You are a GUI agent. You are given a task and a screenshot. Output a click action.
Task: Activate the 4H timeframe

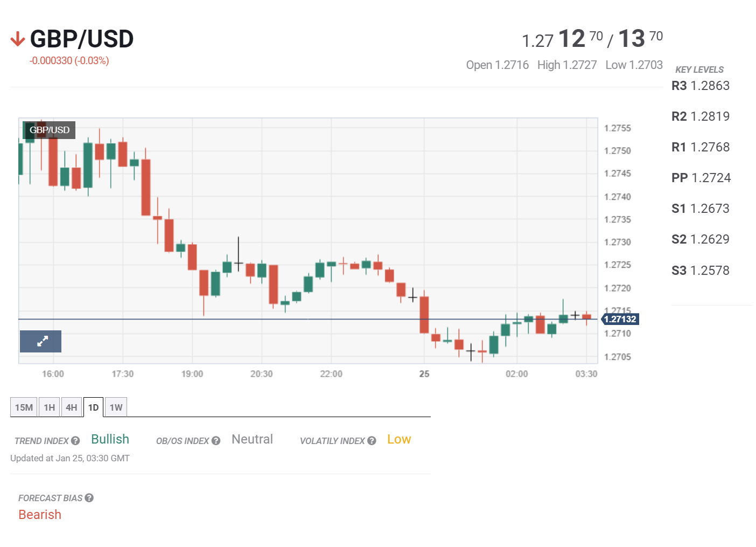[x=71, y=407]
